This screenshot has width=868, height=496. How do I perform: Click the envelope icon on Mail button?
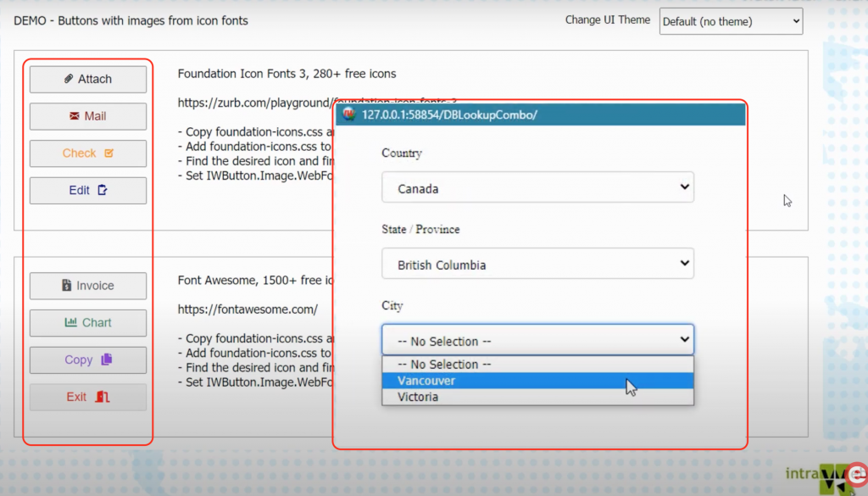[75, 116]
